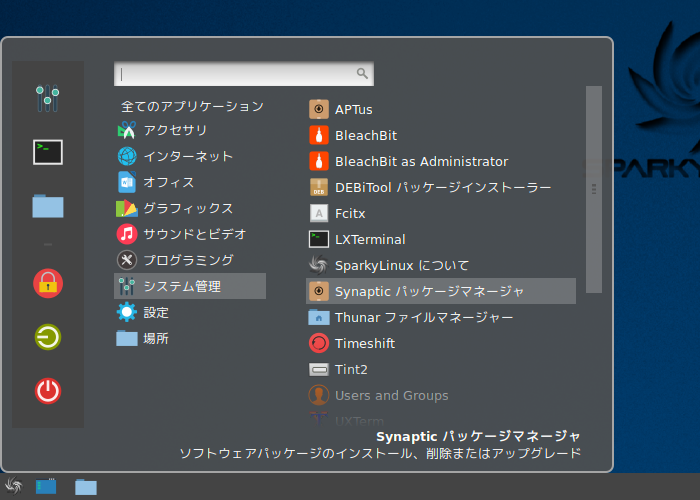Viewport: 700px width, 500px height.
Task: Click the SparkyLinux について text label
Action: 402,266
